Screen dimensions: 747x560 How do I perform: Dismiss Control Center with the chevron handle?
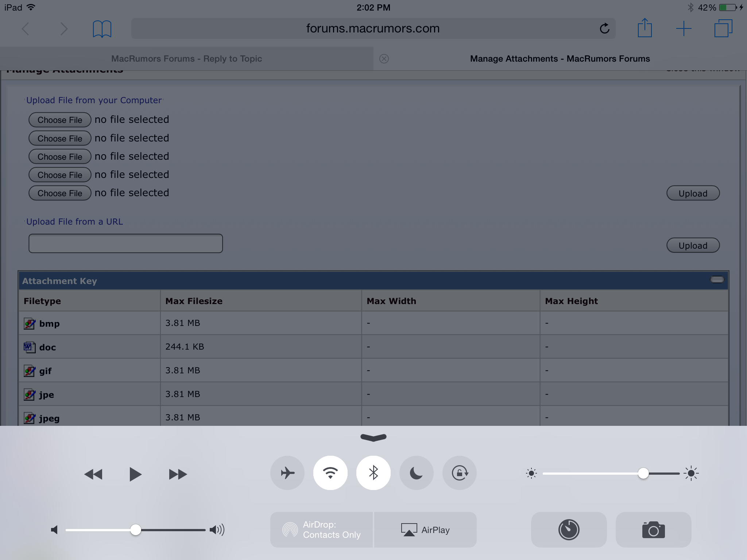tap(373, 437)
